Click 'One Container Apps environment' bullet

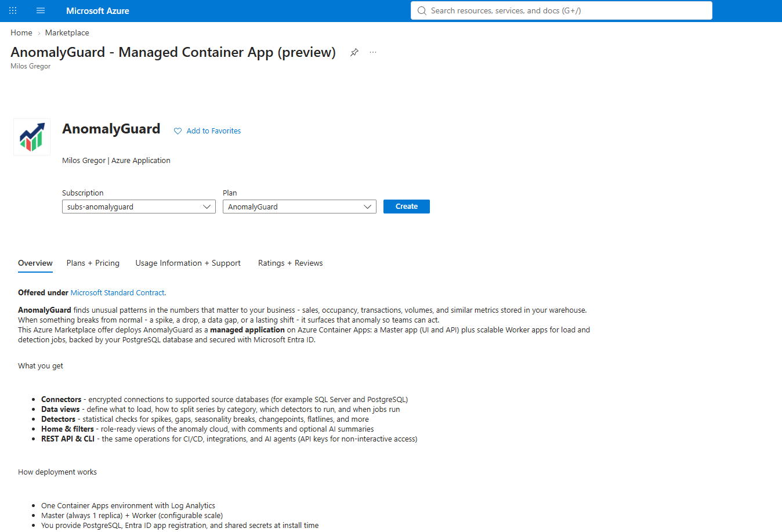click(128, 505)
